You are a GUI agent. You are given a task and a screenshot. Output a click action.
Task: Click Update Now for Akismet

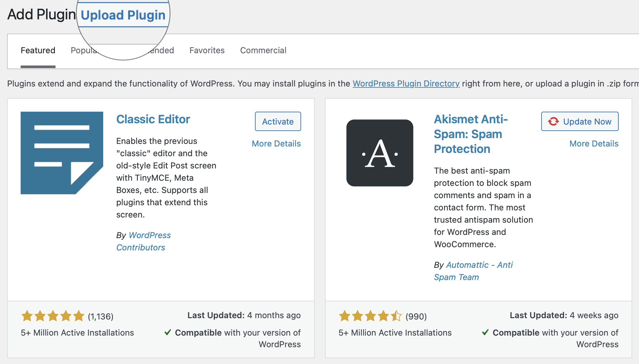pos(580,121)
